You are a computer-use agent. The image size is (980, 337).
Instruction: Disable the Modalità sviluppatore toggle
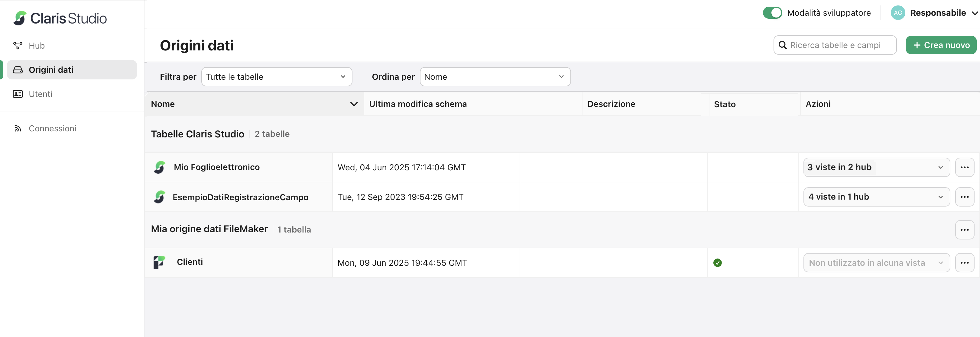coord(772,13)
